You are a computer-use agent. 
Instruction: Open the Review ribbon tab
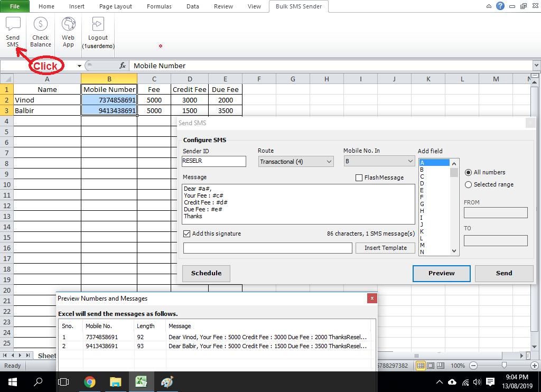click(x=223, y=6)
